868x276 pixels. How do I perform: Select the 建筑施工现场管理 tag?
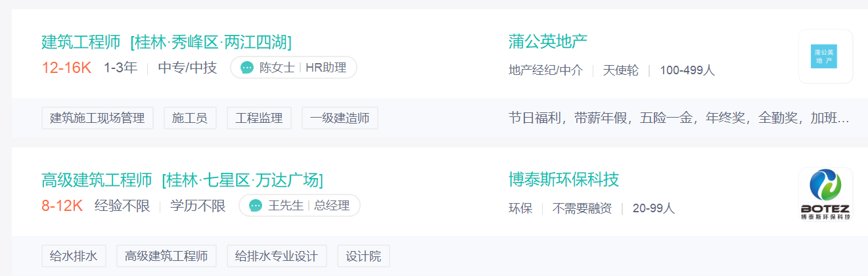click(97, 118)
